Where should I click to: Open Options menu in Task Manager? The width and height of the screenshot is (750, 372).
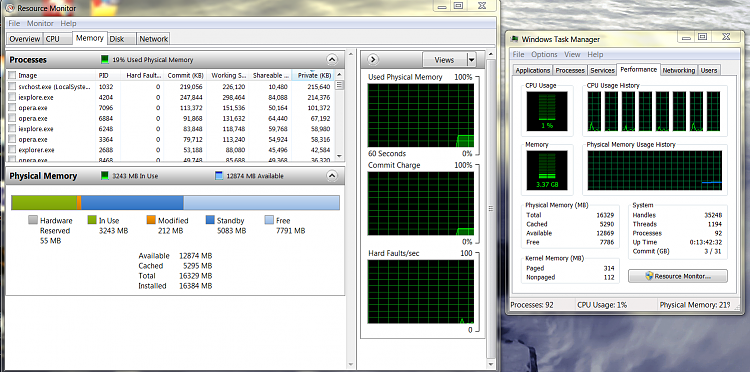tap(544, 55)
